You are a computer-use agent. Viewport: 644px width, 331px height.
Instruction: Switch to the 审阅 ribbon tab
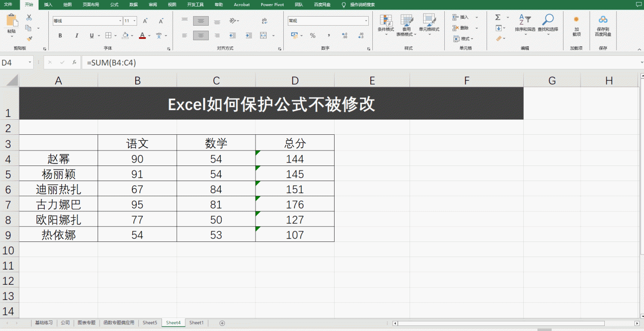pos(153,5)
